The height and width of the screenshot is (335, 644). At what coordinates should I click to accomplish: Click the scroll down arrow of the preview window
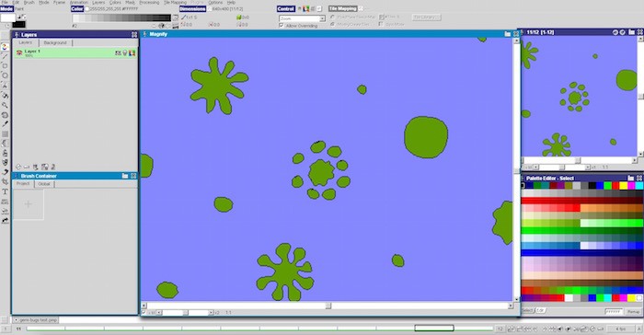coord(640,154)
